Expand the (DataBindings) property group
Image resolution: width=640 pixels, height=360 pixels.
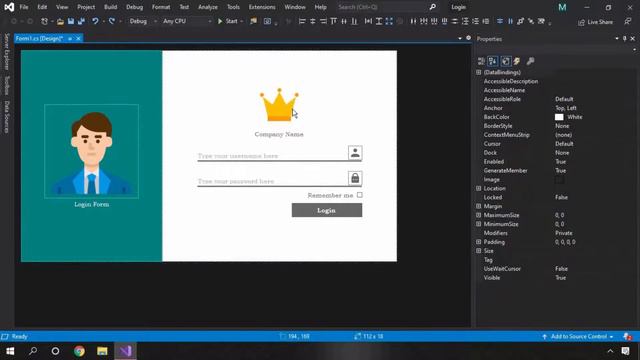[479, 72]
